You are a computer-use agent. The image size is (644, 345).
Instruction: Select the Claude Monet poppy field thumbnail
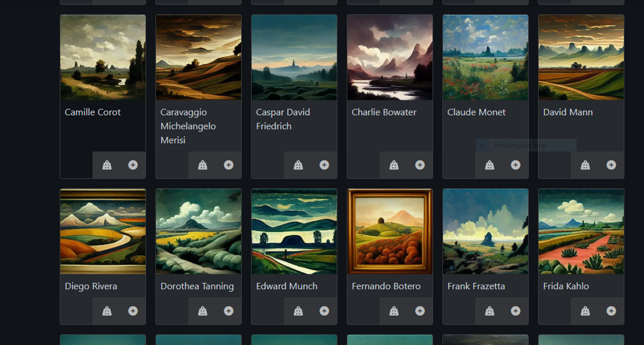(485, 57)
